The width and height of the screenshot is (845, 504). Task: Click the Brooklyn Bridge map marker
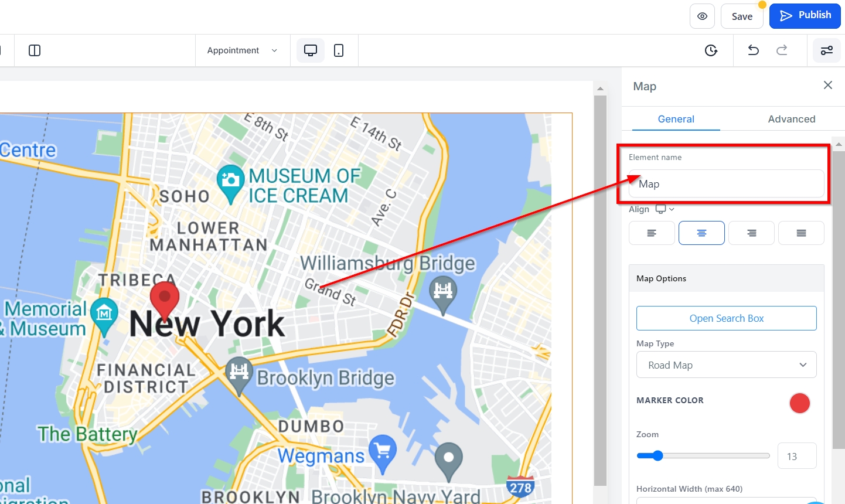[x=239, y=373]
